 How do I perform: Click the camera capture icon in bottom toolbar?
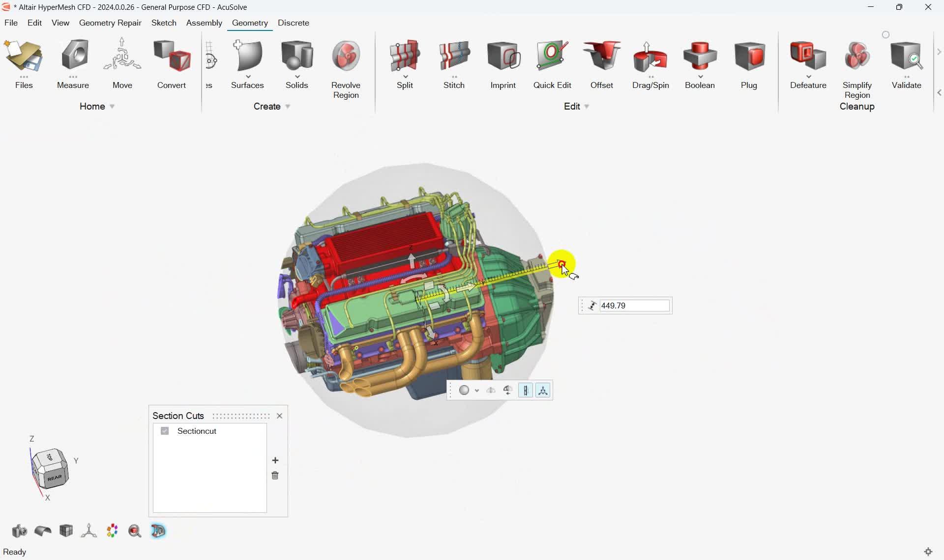tap(19, 531)
